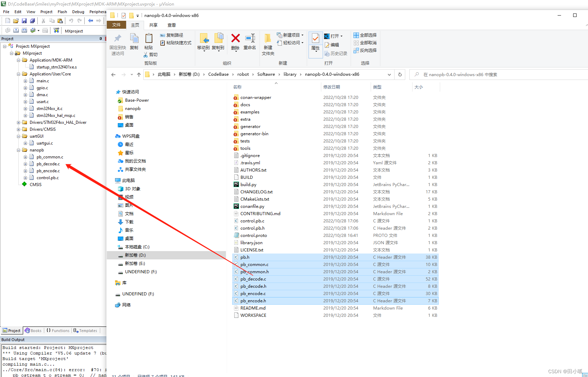Switch to the 查看 ribbon tab
Viewport: 588px width, 377px height.
[172, 25]
